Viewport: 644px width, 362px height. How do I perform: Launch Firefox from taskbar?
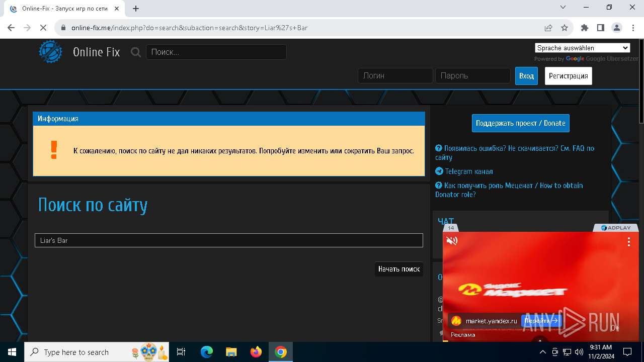[x=256, y=352]
